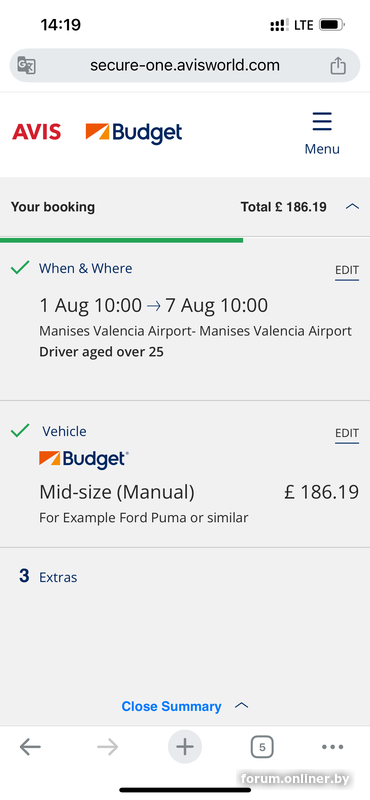Select the When & Where step heading

(x=86, y=268)
